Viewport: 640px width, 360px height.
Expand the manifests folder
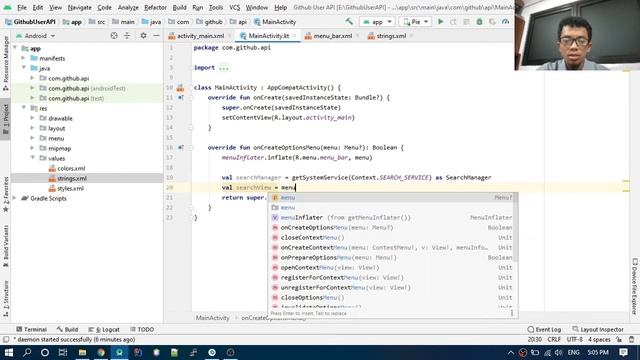point(24,58)
